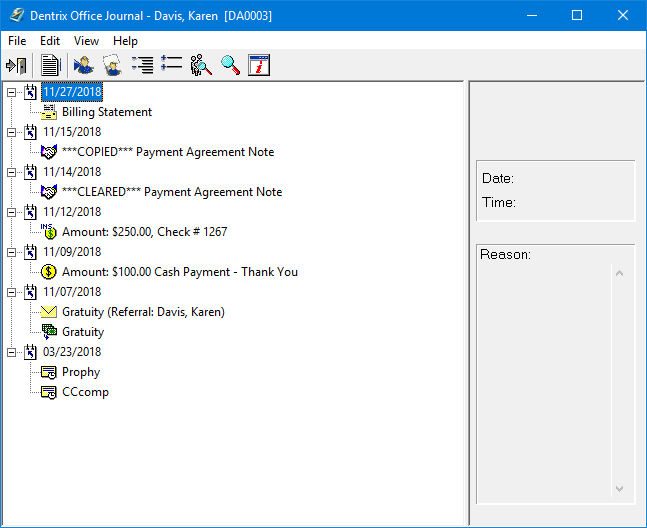Open the View menu
This screenshot has height=528, width=647.
pos(86,41)
